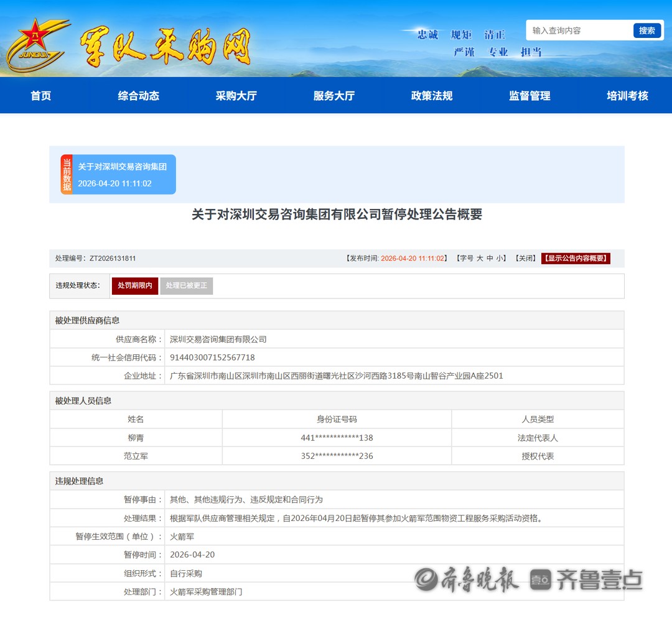Set font size to 大

[480, 259]
